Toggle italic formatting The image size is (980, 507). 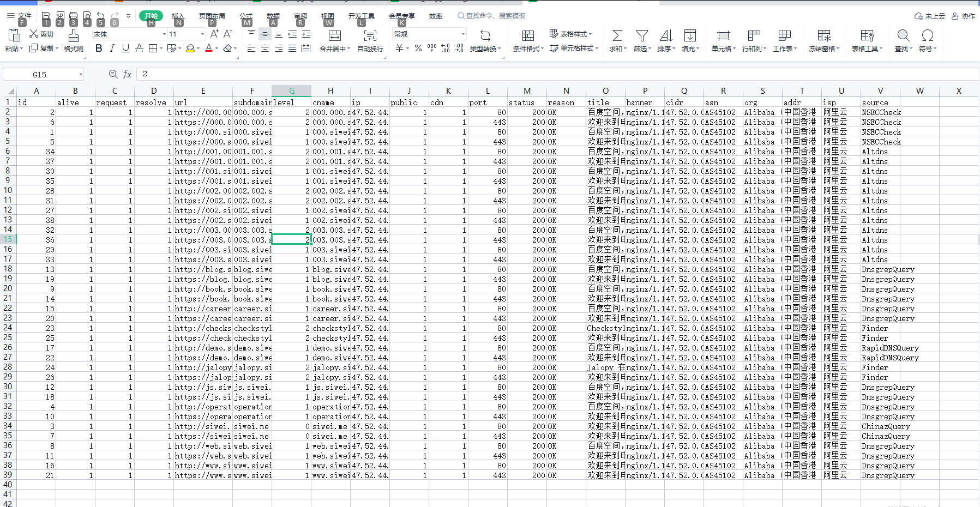point(112,49)
